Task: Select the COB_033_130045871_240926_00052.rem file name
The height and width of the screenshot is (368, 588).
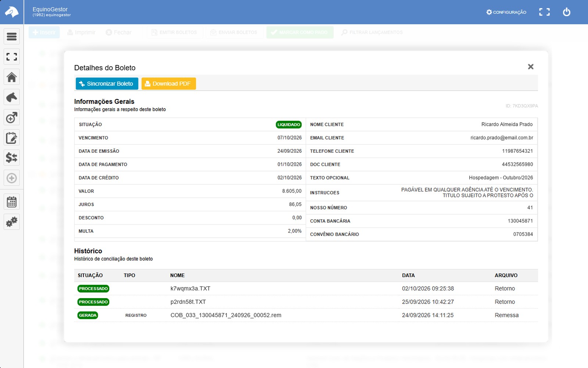Action: [226, 315]
